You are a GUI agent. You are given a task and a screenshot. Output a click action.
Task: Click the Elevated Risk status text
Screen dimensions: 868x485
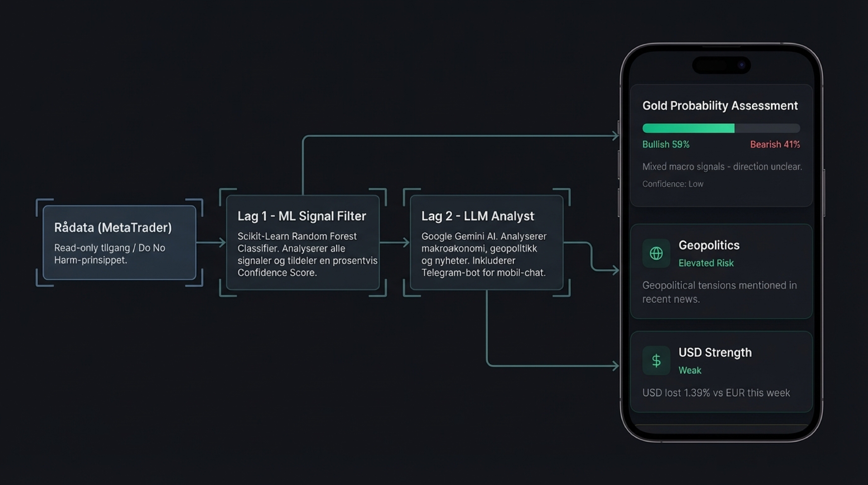point(706,263)
